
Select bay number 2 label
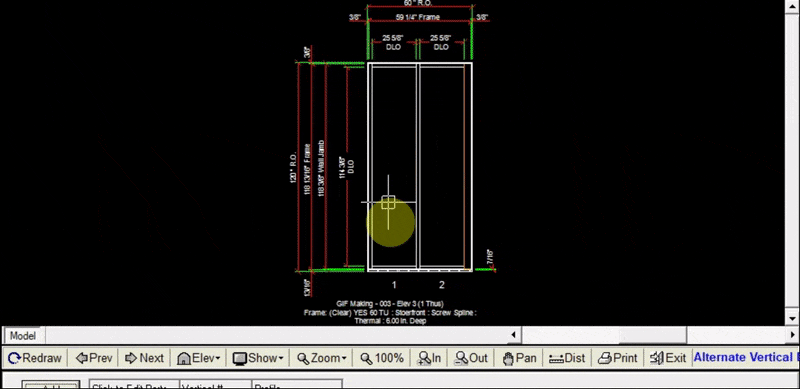441,285
